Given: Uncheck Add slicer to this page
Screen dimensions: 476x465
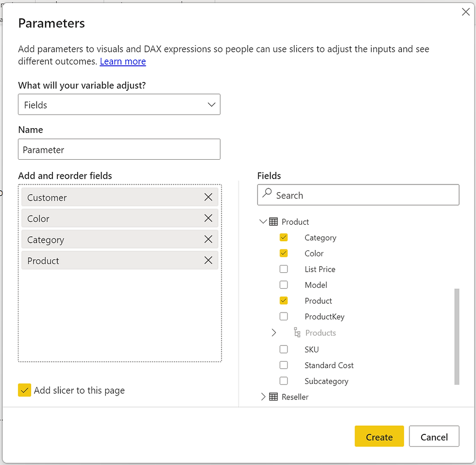Looking at the screenshot, I should tap(24, 390).
